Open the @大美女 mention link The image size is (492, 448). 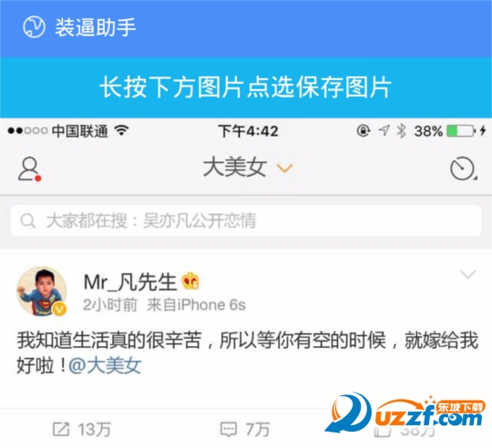tap(105, 365)
